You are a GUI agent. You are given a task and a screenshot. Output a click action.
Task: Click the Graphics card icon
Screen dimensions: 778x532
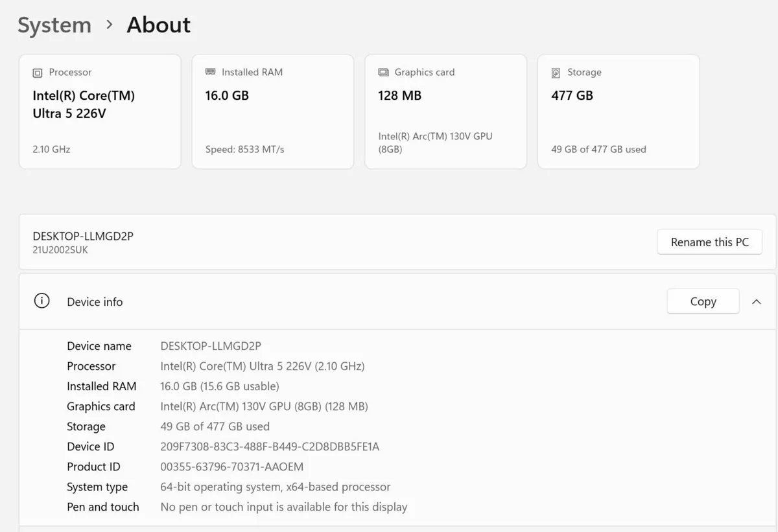pyautogui.click(x=383, y=73)
